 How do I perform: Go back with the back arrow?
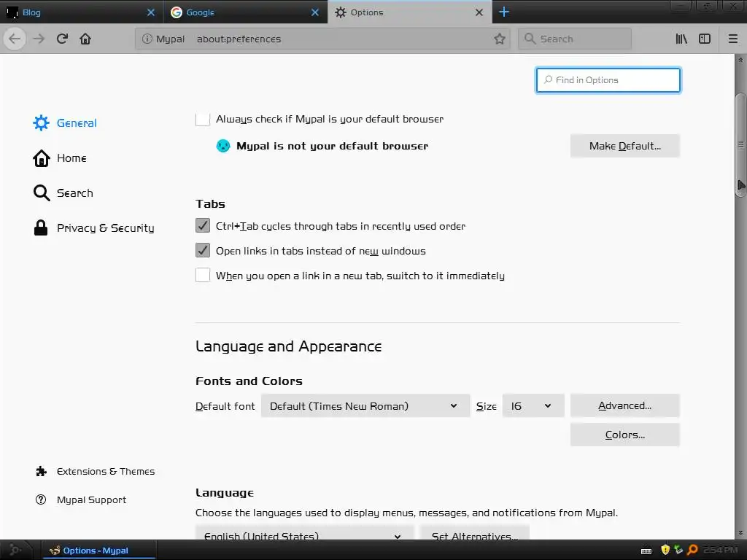[15, 39]
